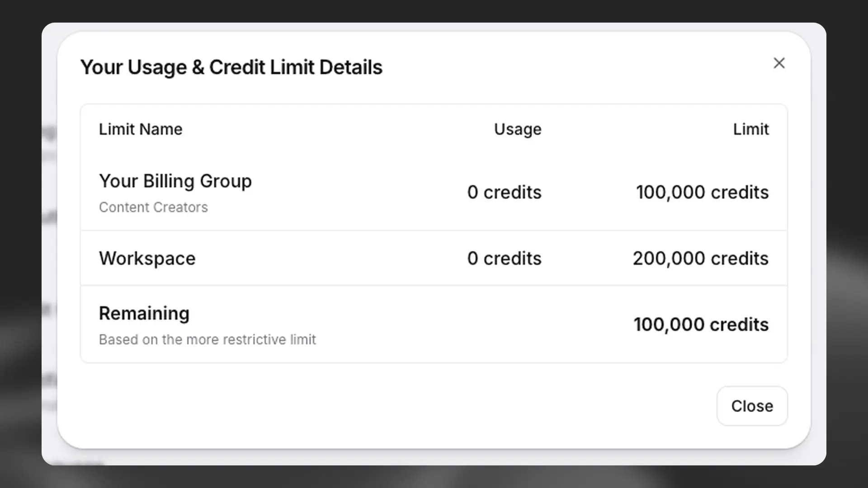Click the 0 credits usage for Your Billing Group

(504, 192)
